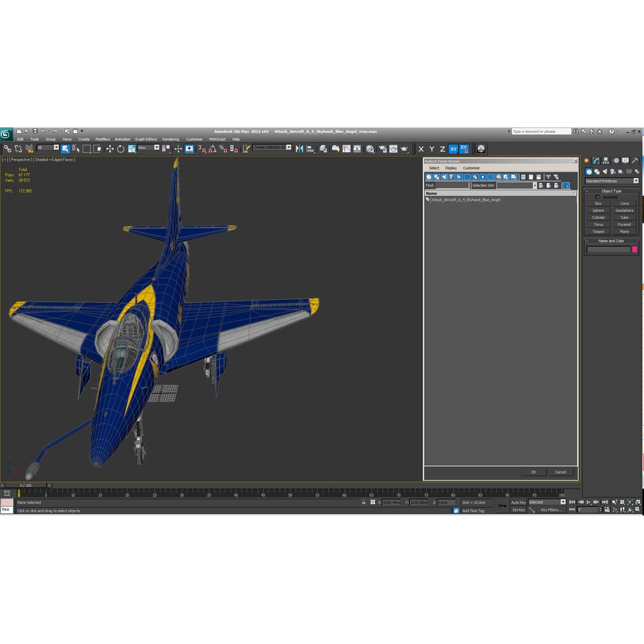This screenshot has height=644, width=644.
Task: Open Select by Name tool
Action: tap(76, 148)
